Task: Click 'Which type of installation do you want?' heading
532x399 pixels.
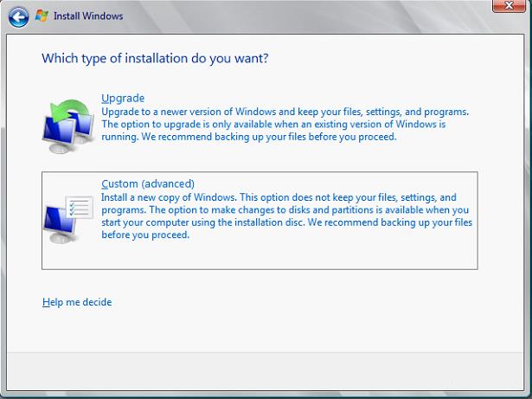Action: pyautogui.click(x=155, y=58)
